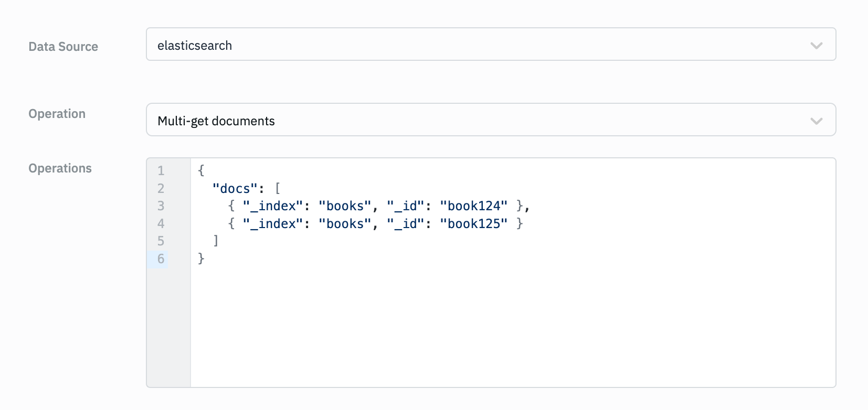Click the "book125" string in the editor

[x=473, y=224]
